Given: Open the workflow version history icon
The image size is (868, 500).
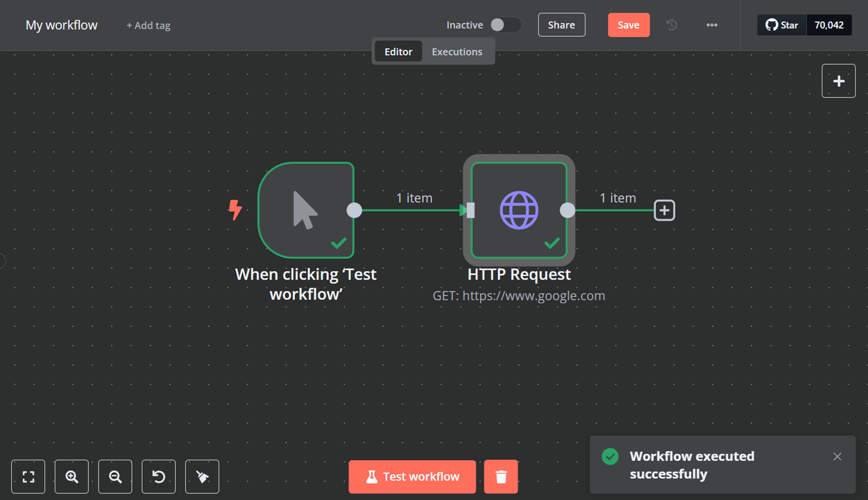Looking at the screenshot, I should pyautogui.click(x=671, y=25).
